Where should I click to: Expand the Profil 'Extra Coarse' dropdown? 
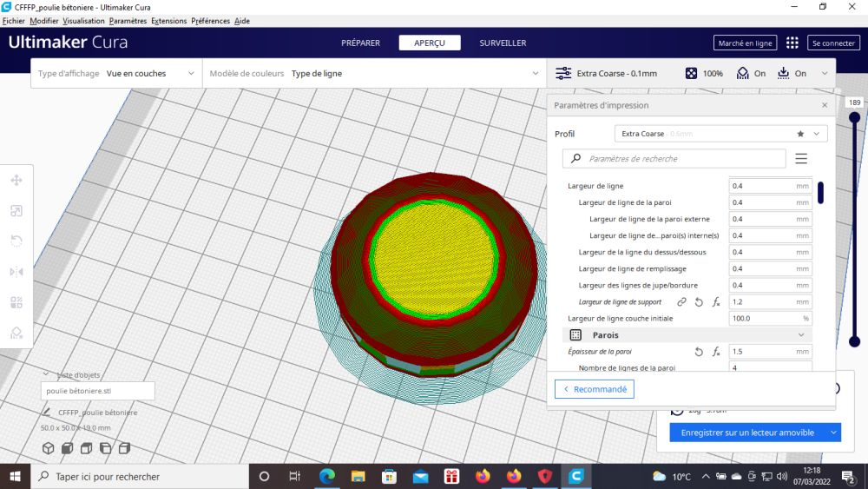pos(720,134)
